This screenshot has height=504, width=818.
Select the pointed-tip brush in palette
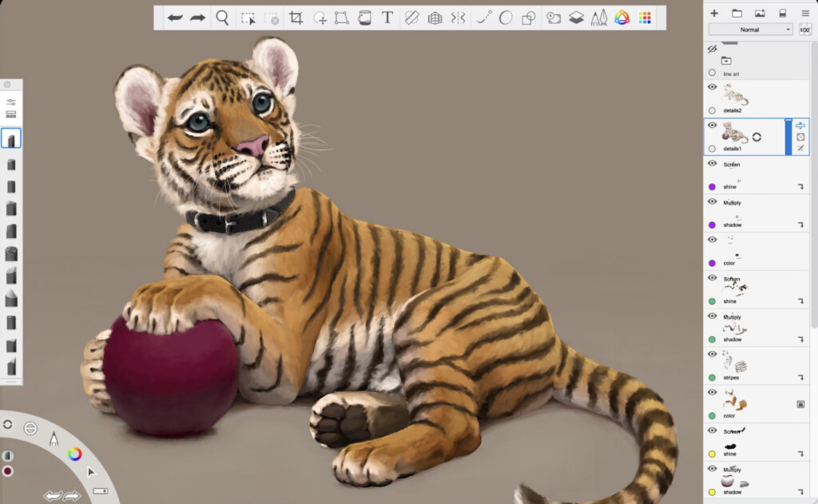(11, 299)
